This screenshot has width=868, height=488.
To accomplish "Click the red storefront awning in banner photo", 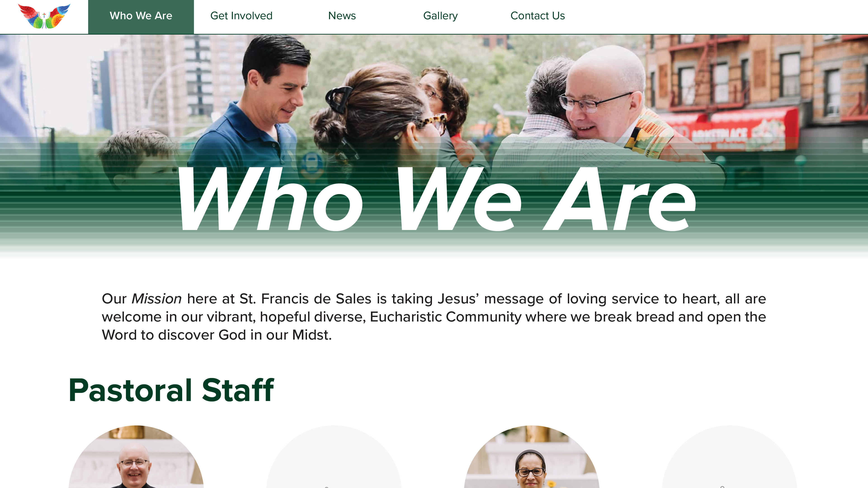I will pos(731,130).
